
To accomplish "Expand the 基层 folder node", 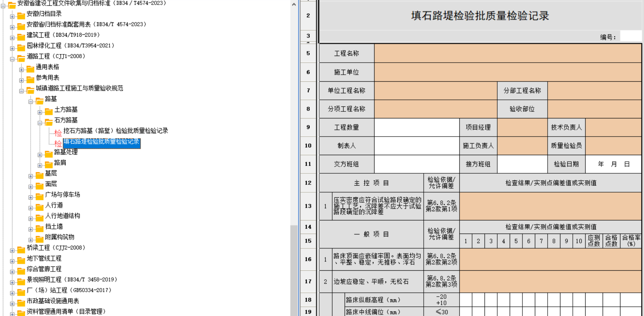I will [x=31, y=176].
